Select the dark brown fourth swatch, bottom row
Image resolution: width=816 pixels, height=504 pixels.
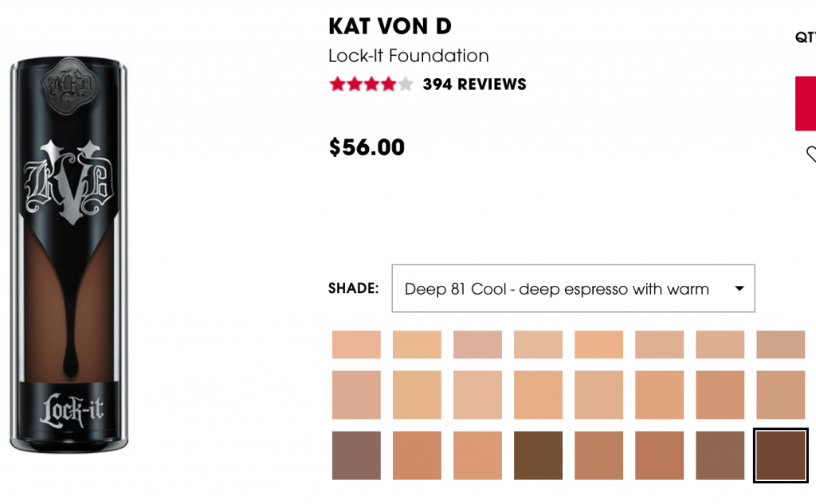click(x=538, y=455)
